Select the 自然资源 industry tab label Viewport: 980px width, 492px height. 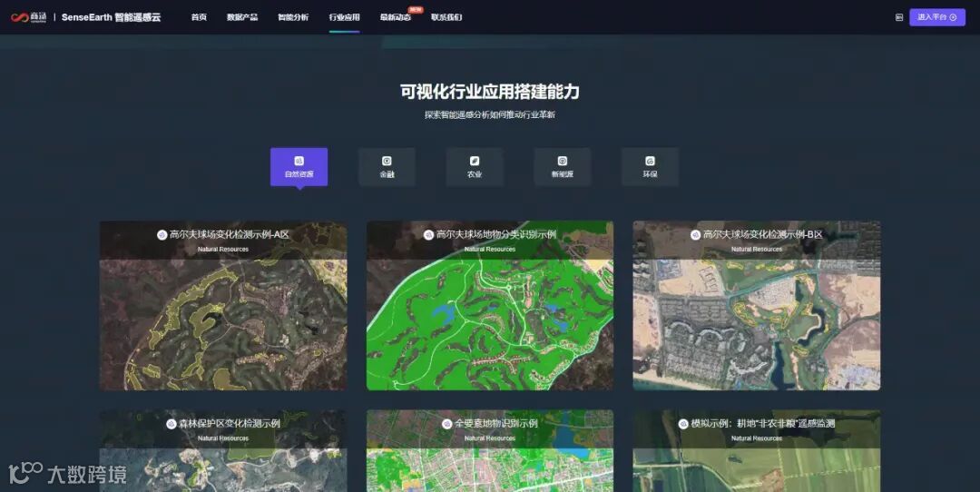point(299,174)
